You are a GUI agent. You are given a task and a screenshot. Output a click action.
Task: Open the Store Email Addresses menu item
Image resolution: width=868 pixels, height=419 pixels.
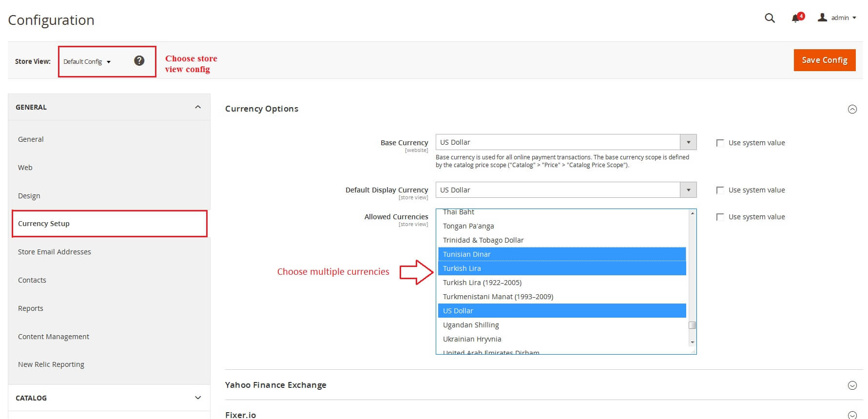click(x=55, y=252)
